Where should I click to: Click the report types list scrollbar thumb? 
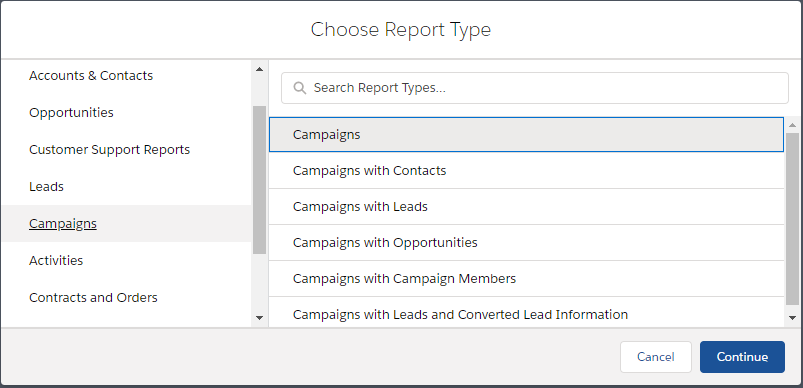793,220
